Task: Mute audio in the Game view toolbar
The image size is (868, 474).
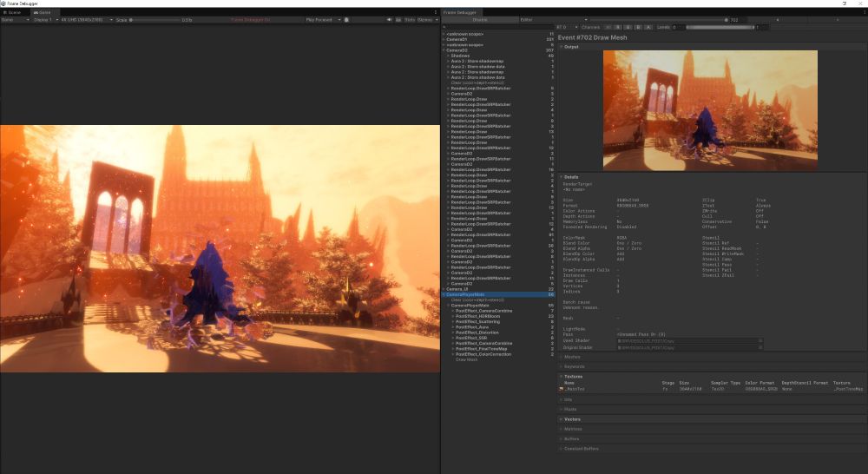Action: pyautogui.click(x=387, y=19)
